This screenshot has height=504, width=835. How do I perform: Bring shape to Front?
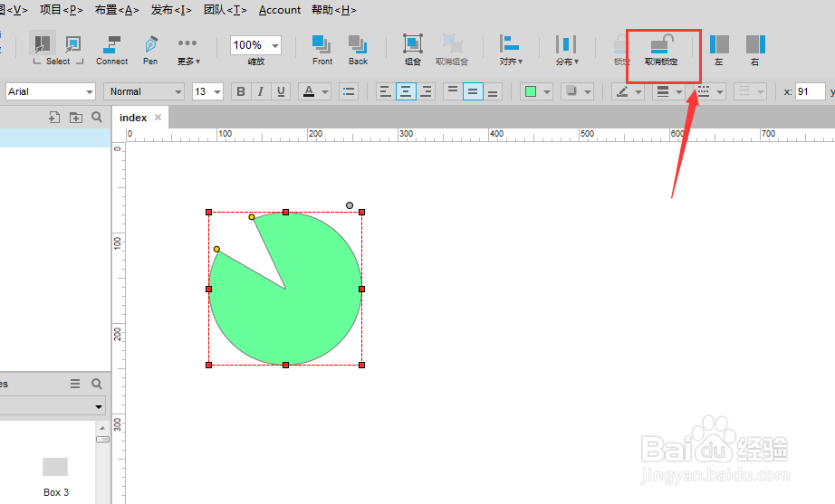coord(322,50)
